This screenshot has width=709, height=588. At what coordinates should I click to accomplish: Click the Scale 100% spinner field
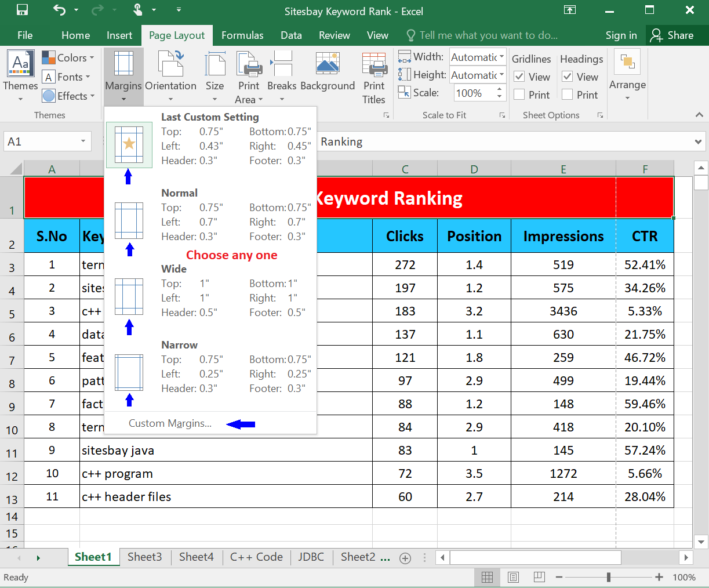click(x=480, y=93)
